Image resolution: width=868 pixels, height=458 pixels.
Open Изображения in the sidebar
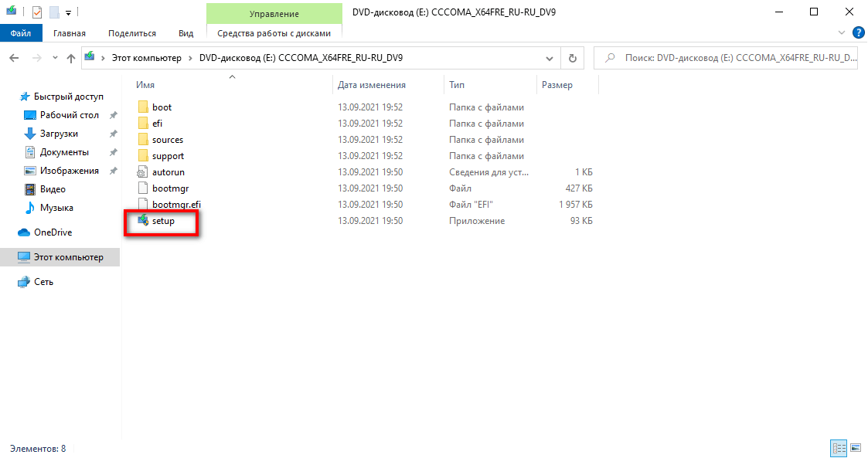click(70, 171)
